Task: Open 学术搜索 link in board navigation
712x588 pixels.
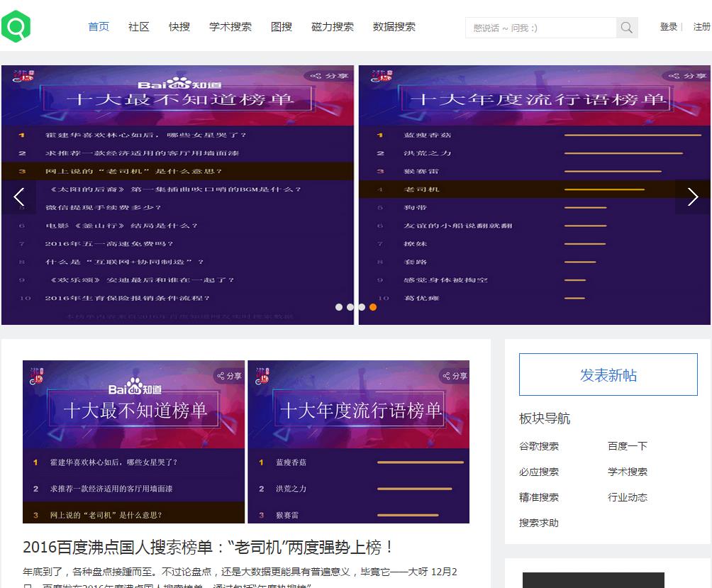Action: pos(628,472)
